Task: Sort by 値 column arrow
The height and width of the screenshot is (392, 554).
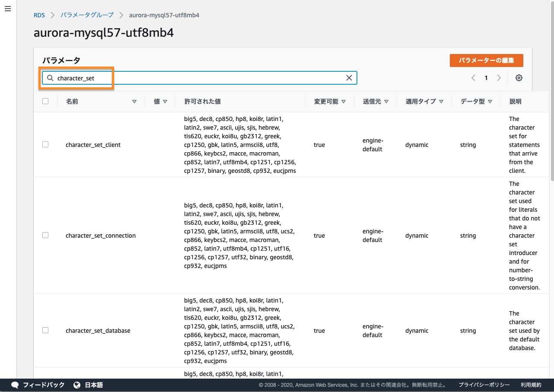Action: tap(165, 102)
